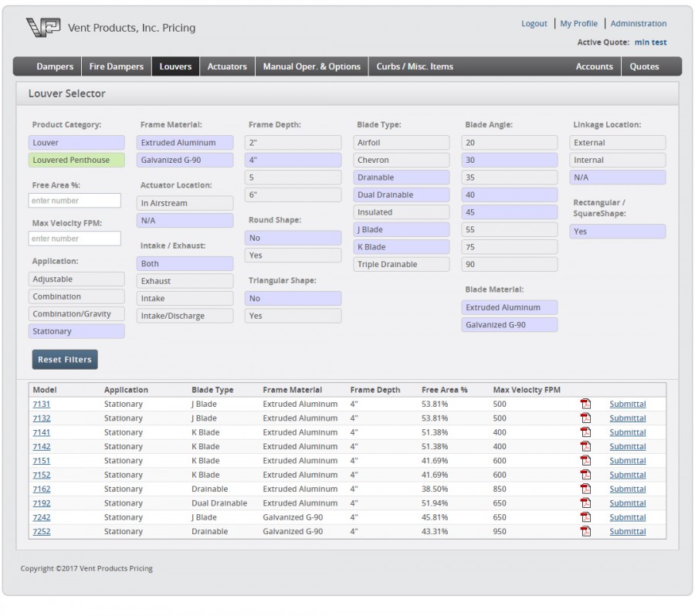
Task: Toggle the Stationary application filter
Action: point(76,331)
